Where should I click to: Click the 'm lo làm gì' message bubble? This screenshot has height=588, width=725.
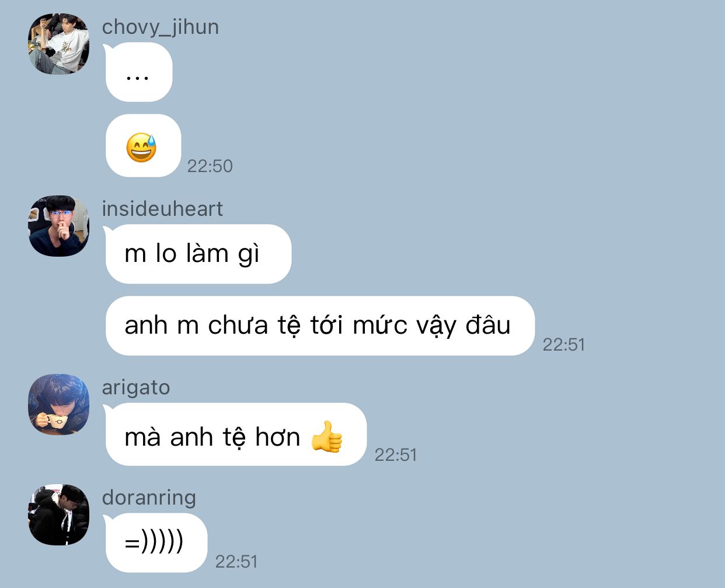click(198, 254)
